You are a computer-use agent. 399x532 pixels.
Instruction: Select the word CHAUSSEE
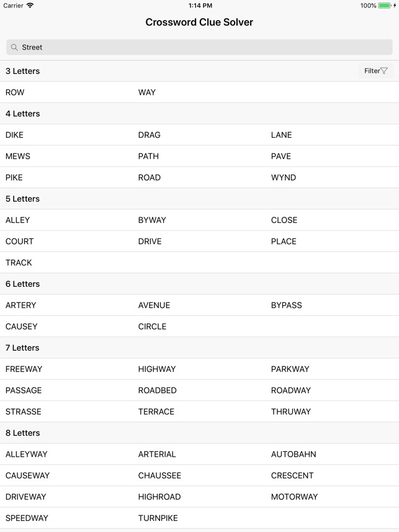159,476
